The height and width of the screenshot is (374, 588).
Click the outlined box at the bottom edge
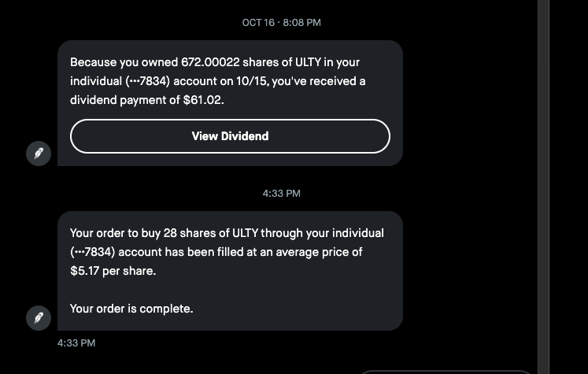(446, 371)
